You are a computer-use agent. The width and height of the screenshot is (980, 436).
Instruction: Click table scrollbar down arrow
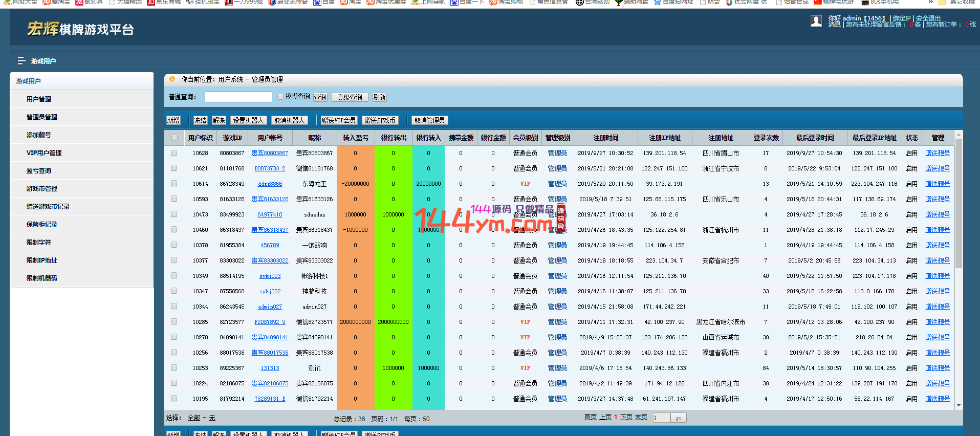pyautogui.click(x=959, y=405)
